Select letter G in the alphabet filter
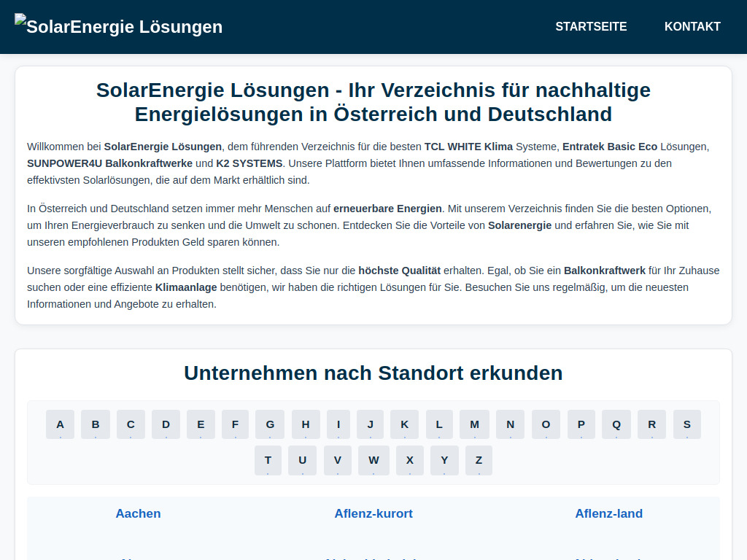 [270, 424]
